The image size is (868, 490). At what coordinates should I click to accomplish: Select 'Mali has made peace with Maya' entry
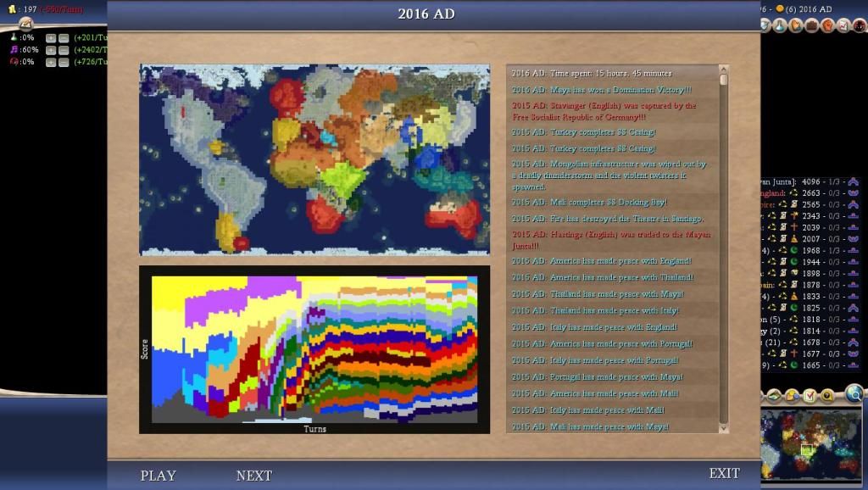click(x=612, y=427)
